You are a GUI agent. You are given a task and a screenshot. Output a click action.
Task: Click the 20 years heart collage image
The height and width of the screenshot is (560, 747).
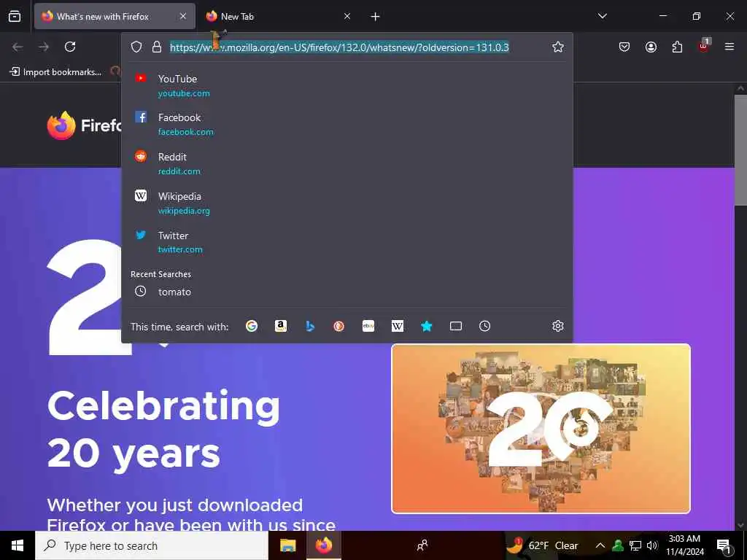click(541, 429)
